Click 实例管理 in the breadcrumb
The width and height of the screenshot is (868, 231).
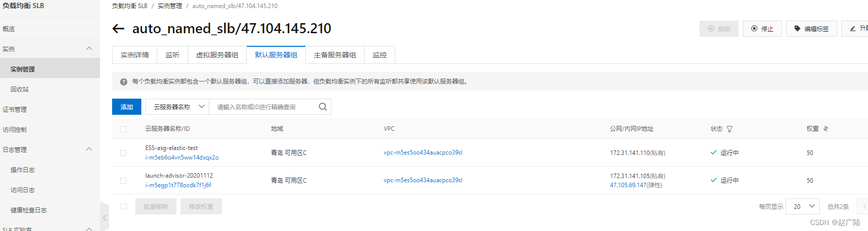pyautogui.click(x=170, y=6)
